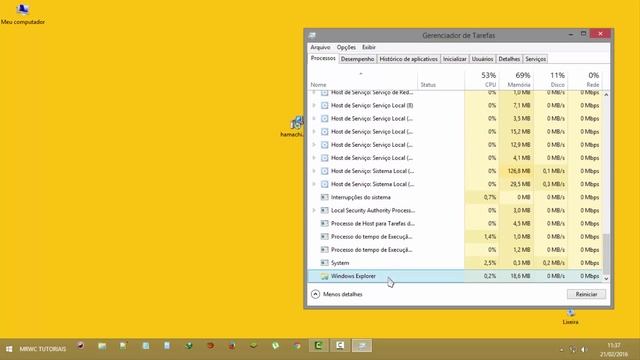
Task: Open the Opções menu
Action: (x=346, y=47)
